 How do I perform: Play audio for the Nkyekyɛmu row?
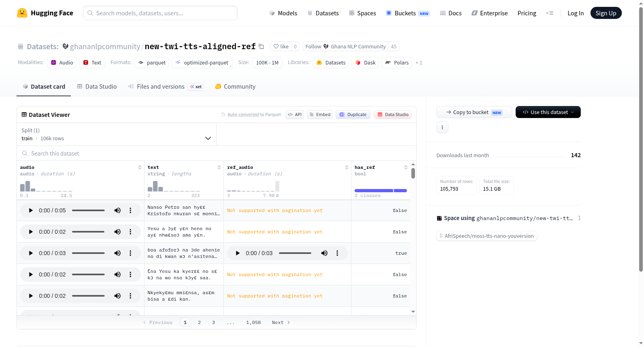pyautogui.click(x=31, y=296)
